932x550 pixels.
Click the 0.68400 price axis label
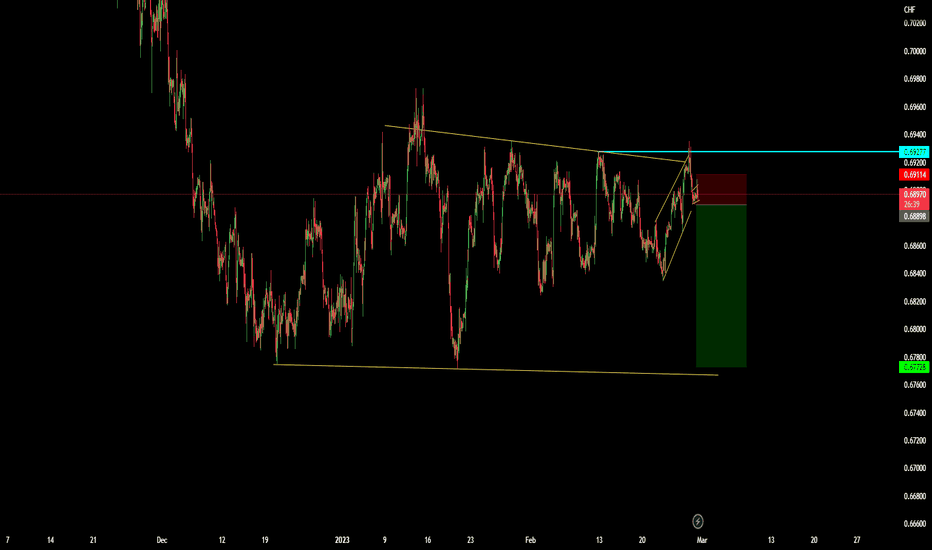[915, 274]
